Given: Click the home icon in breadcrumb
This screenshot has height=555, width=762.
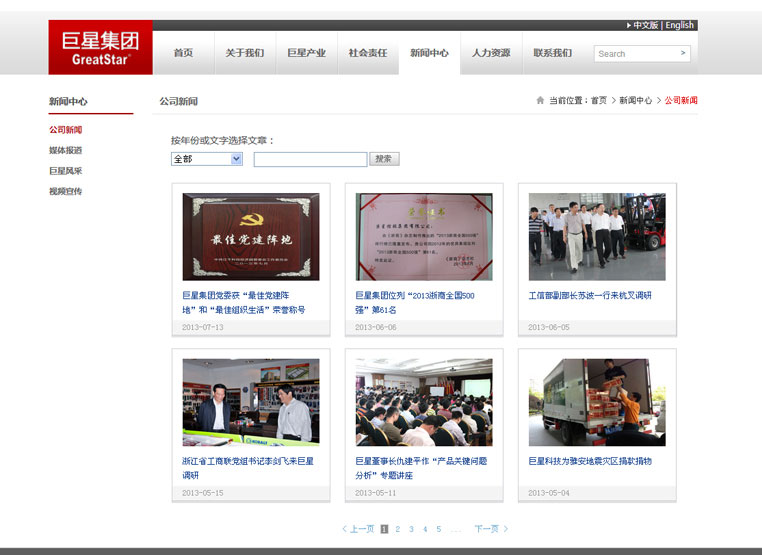Looking at the screenshot, I should pos(540,101).
